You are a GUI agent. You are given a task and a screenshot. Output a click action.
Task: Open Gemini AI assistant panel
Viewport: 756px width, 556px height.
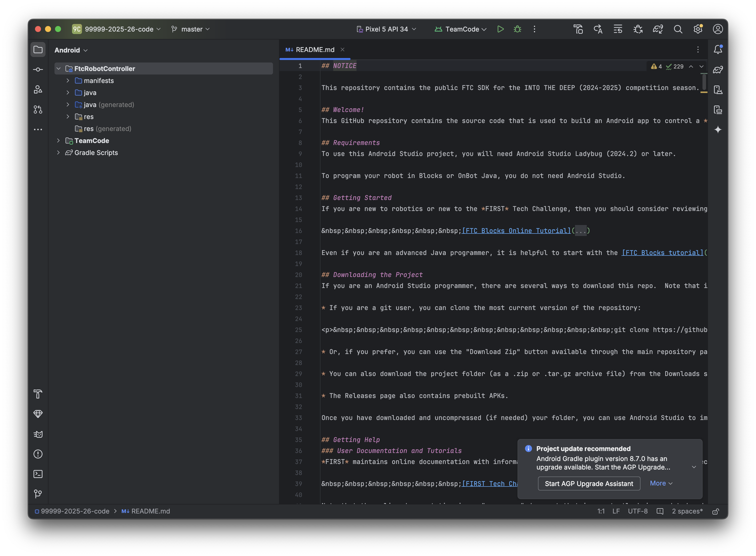click(718, 129)
